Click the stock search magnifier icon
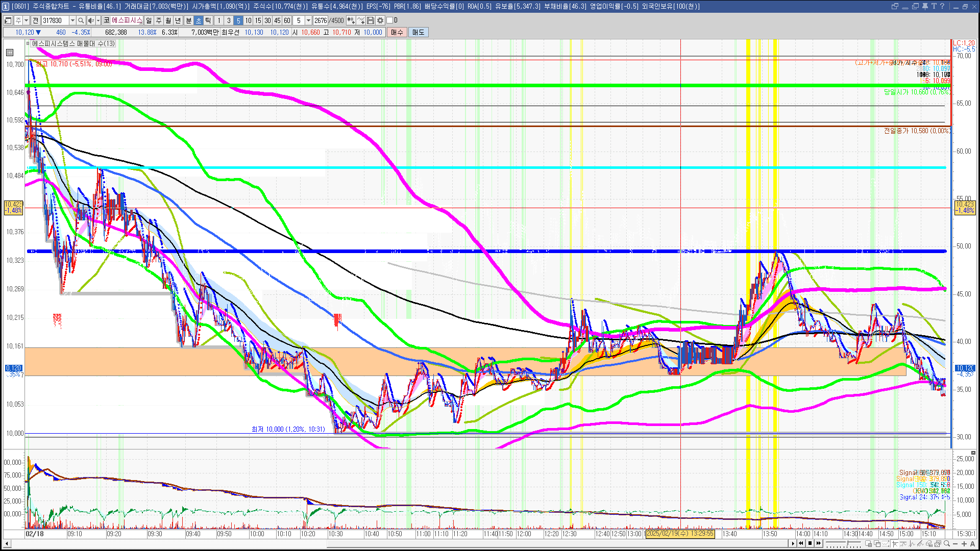The width and height of the screenshot is (980, 551). (81, 20)
